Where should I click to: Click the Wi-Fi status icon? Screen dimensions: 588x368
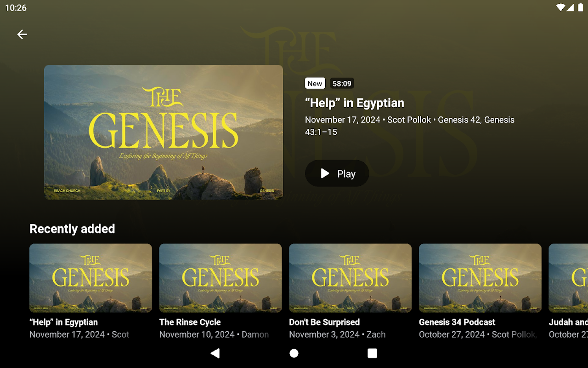[x=560, y=7]
